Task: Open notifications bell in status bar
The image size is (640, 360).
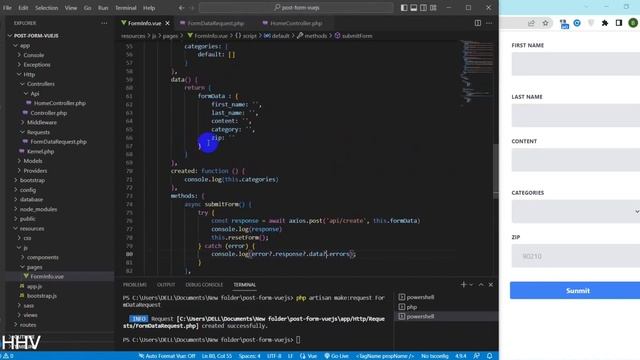Action: pos(489,356)
